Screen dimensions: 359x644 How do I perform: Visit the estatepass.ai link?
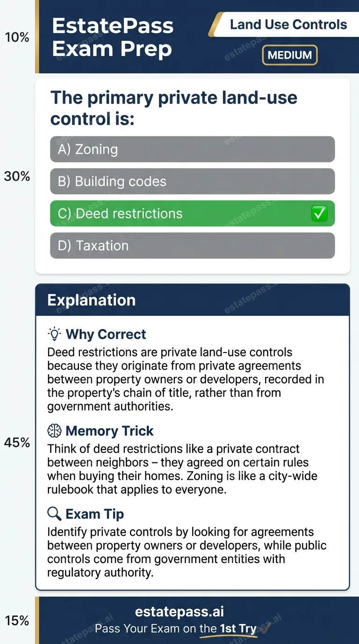(179, 611)
